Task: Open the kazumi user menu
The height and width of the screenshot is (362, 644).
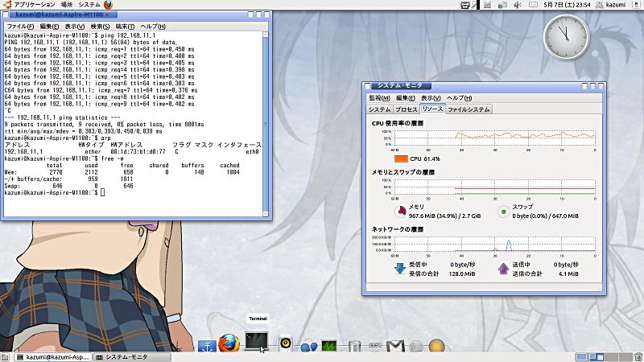Action: pos(611,5)
